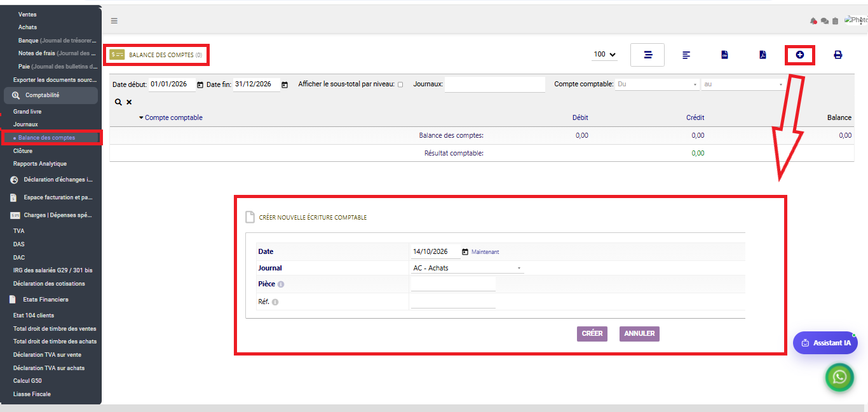Click Déclaration d'échanges globe icon
The width and height of the screenshot is (868, 412).
[13, 180]
